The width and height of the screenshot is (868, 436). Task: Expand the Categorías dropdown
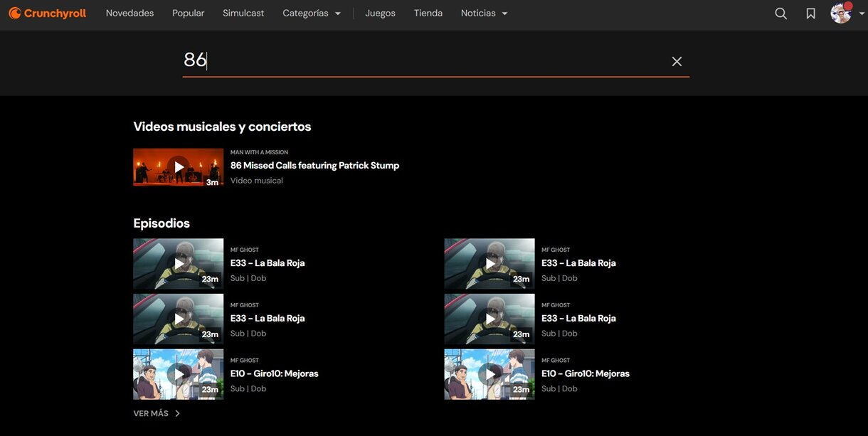coord(312,14)
